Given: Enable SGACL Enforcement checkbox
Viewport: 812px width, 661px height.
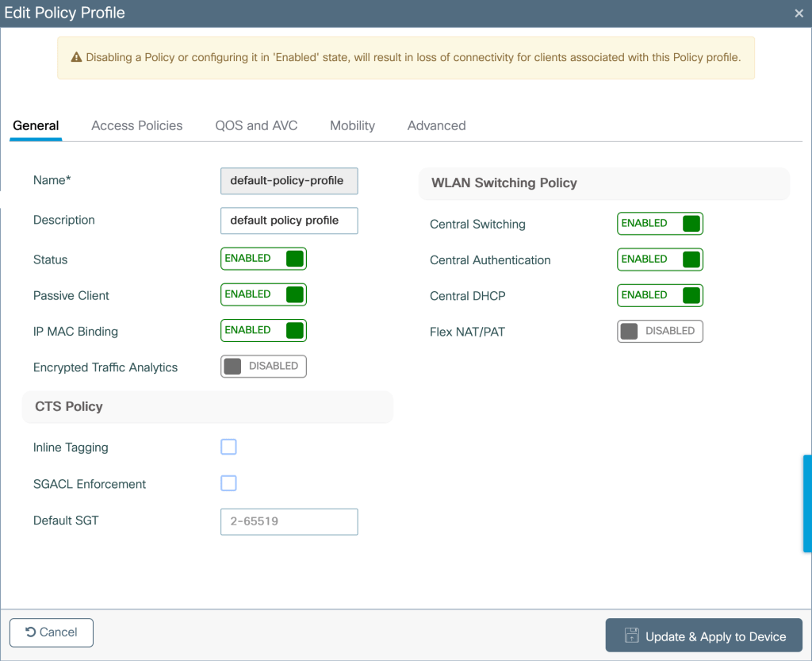Looking at the screenshot, I should click(x=228, y=483).
